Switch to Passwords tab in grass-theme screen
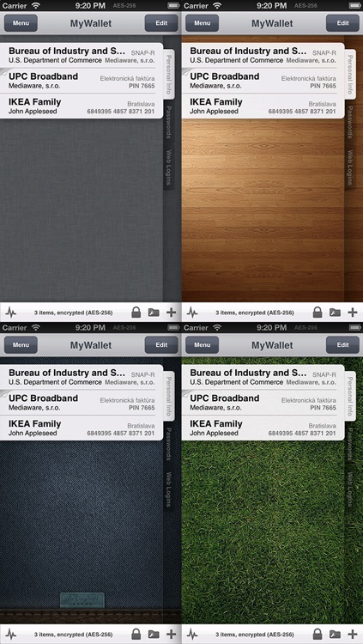 click(350, 445)
